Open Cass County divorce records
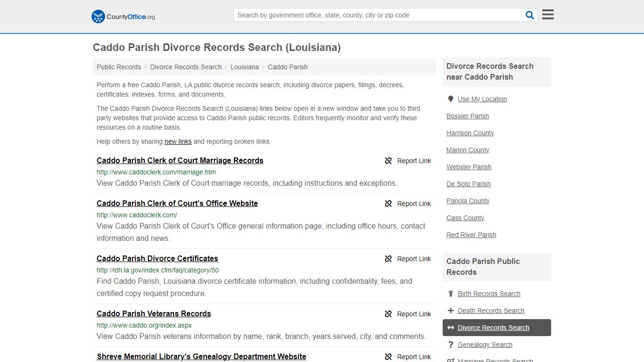The image size is (644, 362). pyautogui.click(x=465, y=218)
